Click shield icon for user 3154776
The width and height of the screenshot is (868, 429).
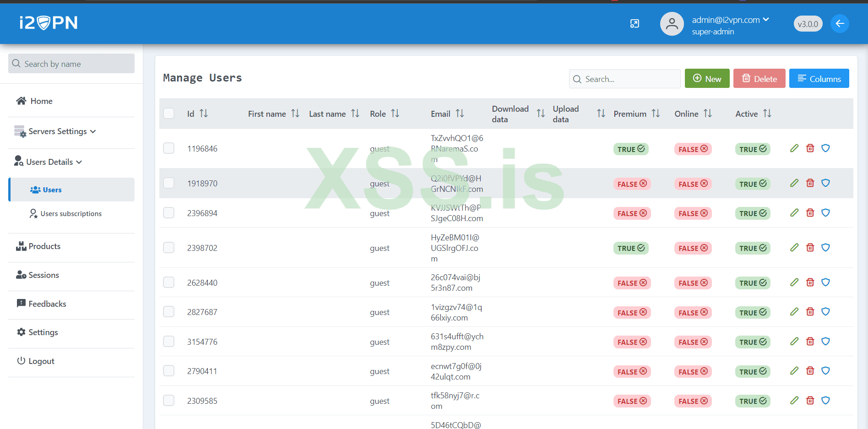tap(826, 342)
